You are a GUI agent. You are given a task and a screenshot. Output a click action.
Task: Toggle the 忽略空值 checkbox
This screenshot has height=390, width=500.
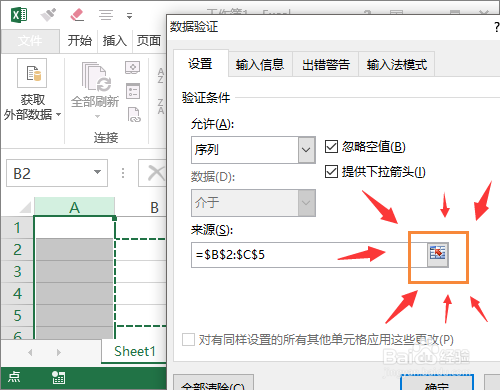click(x=331, y=146)
